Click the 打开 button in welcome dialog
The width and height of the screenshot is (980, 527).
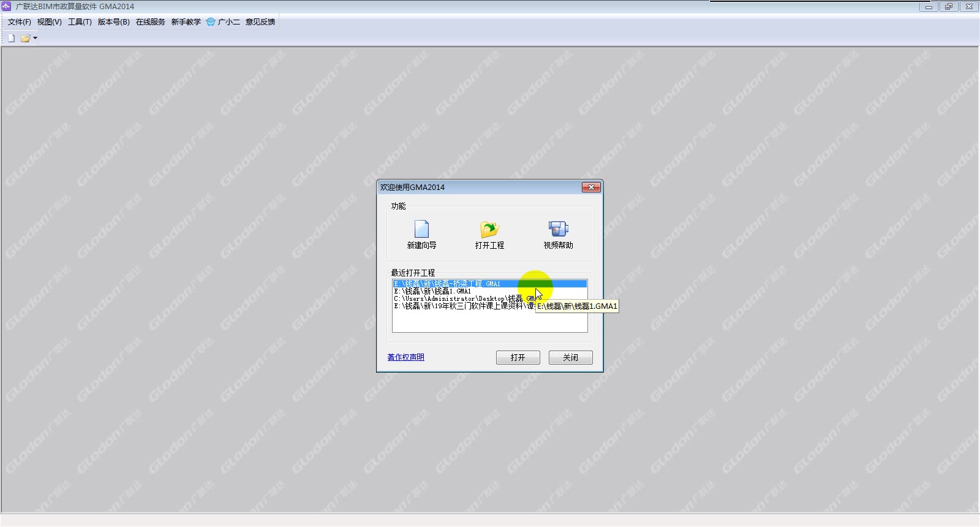[518, 357]
